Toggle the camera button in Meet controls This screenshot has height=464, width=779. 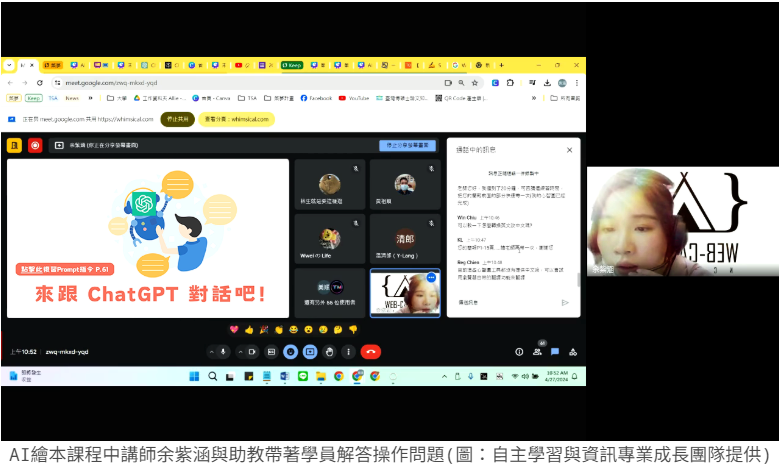tap(252, 352)
